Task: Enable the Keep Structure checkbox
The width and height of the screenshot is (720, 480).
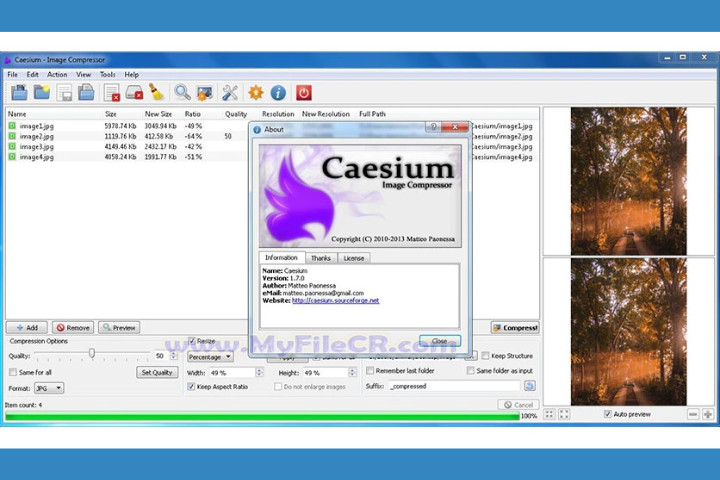Action: pyautogui.click(x=485, y=356)
